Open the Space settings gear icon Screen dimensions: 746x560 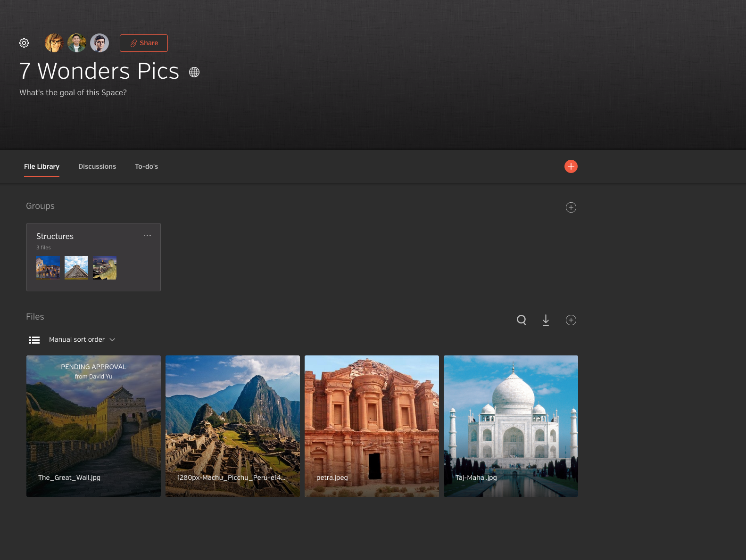pos(24,43)
